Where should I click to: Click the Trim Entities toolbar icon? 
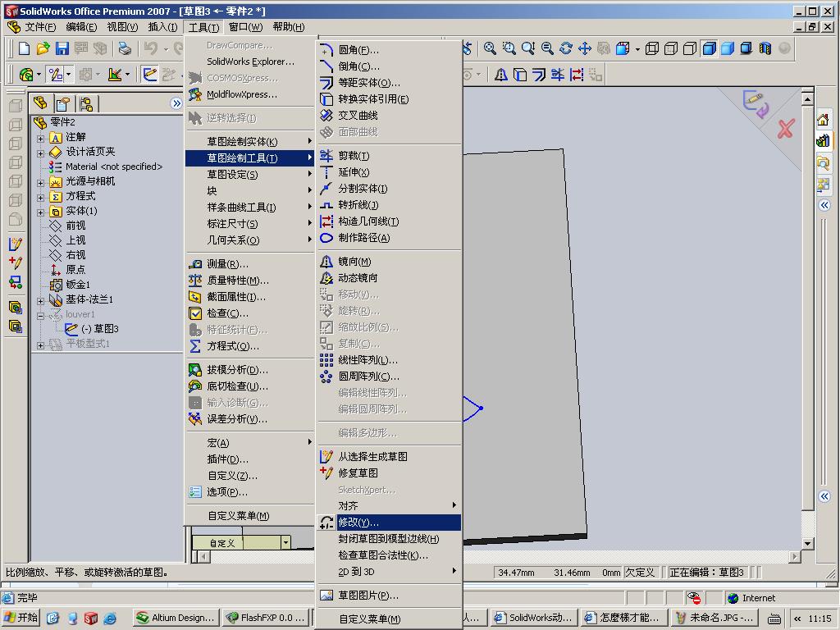558,75
